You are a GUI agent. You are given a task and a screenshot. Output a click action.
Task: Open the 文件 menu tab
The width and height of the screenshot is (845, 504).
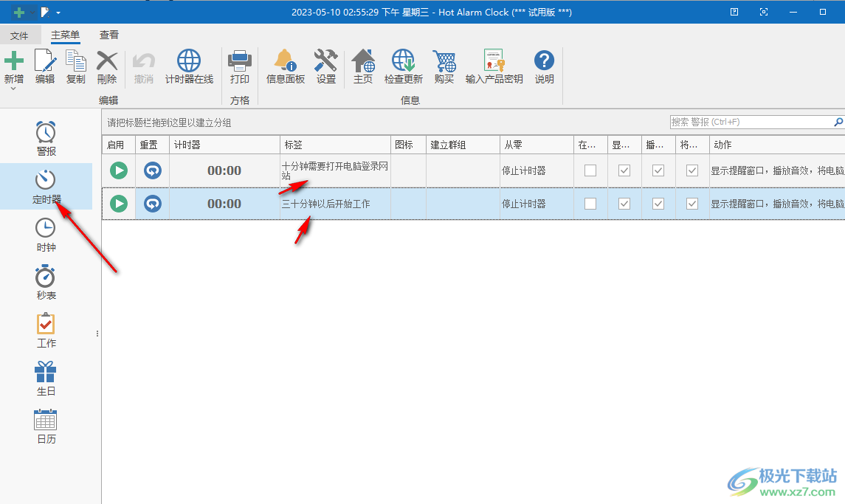tap(19, 35)
